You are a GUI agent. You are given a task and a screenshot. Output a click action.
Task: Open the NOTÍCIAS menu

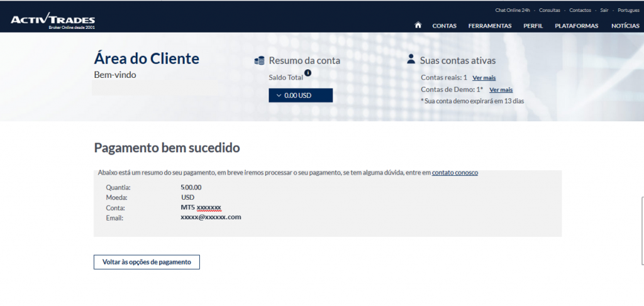(625, 26)
